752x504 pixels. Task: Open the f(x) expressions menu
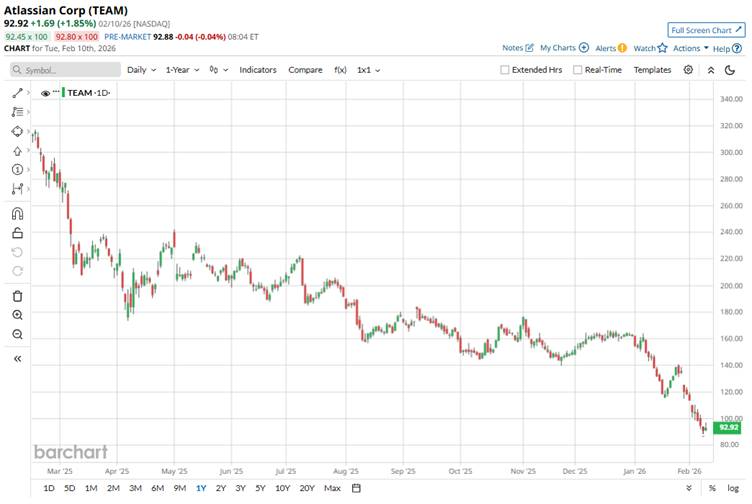click(x=341, y=70)
